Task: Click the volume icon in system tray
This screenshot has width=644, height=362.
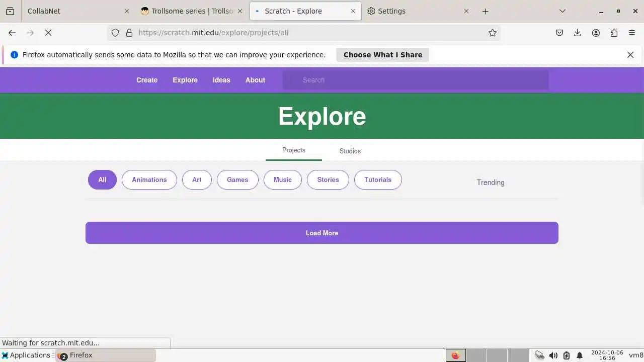Action: point(553,355)
